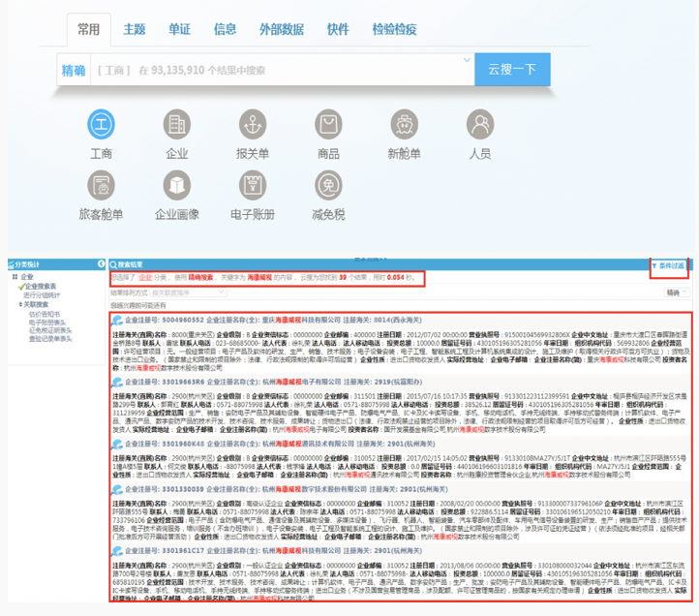The height and width of the screenshot is (616, 699).
Task: Click the 云搜一下 search button
Action: point(513,69)
